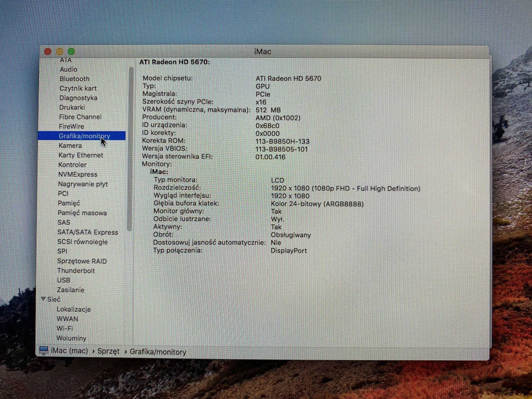Click Typ monitora value LCD
The height and width of the screenshot is (399, 532).
click(277, 180)
